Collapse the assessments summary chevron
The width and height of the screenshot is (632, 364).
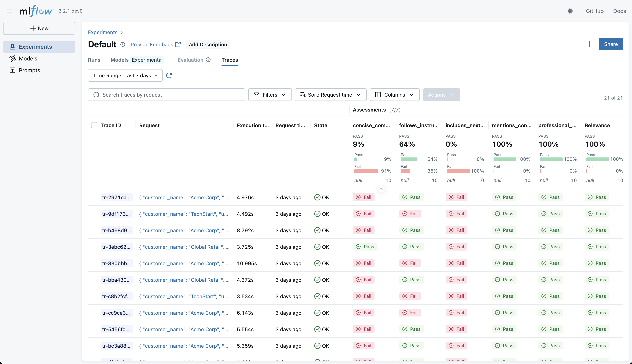(x=381, y=189)
